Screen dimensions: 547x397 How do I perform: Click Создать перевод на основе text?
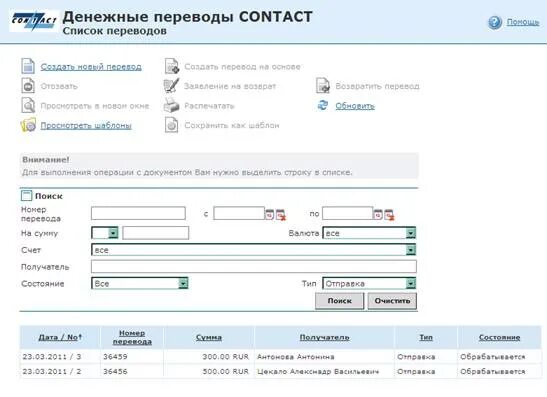(x=242, y=67)
